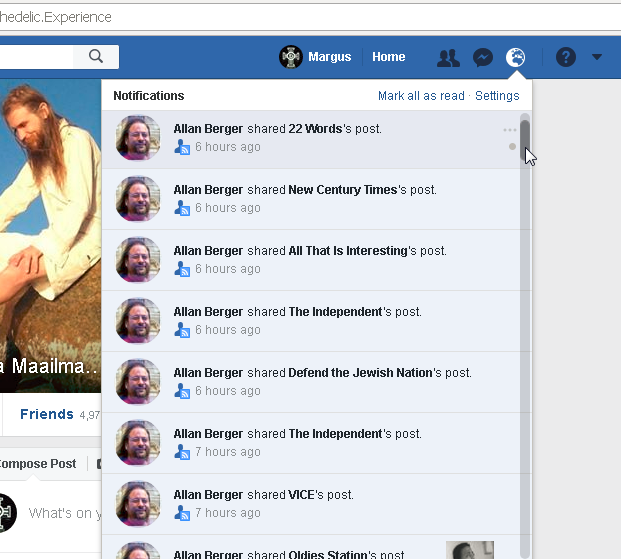The width and height of the screenshot is (621, 559).
Task: Toggle read dot on 22 Words notification
Action: [512, 147]
